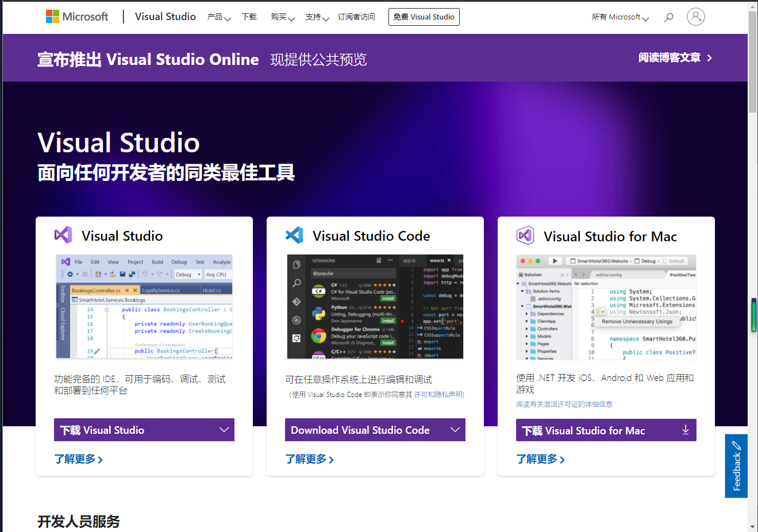This screenshot has height=532, width=758.
Task: Open the 下载 nav item
Action: pos(249,17)
